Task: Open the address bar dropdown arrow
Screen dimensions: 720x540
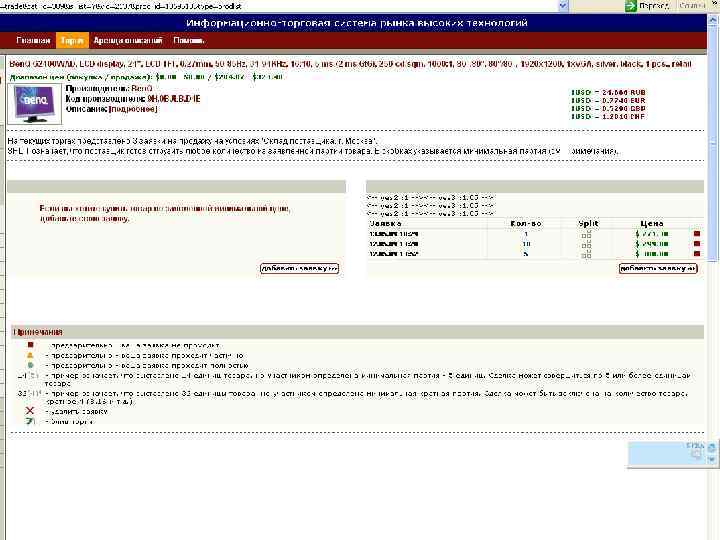Action: click(563, 6)
